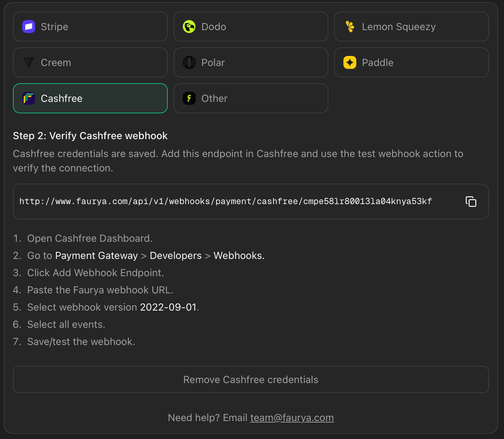
Task: Click Remove Cashfree credentials button
Action: (x=251, y=379)
